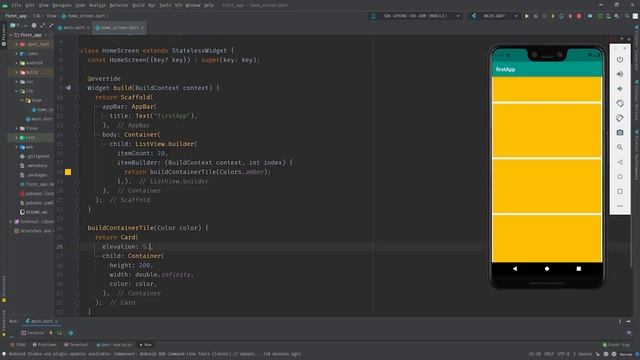This screenshot has height=360, width=640.
Task: Expand the .idea folder
Action: [17, 53]
